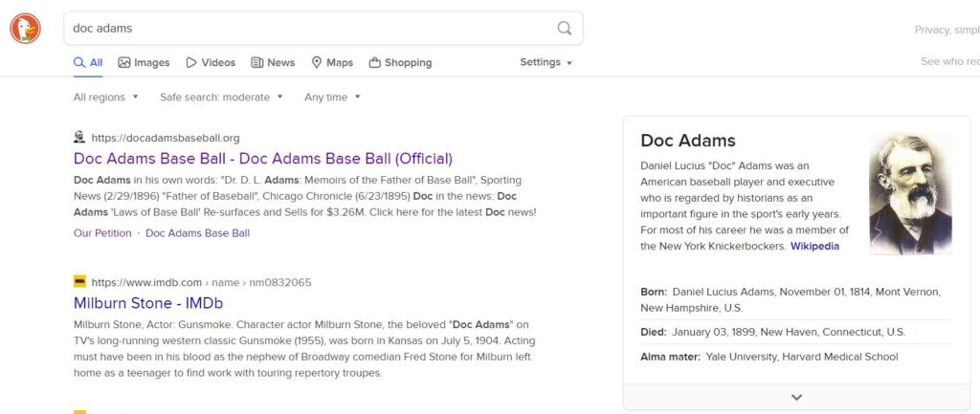
Task: Select the Shopping tab
Action: (400, 62)
